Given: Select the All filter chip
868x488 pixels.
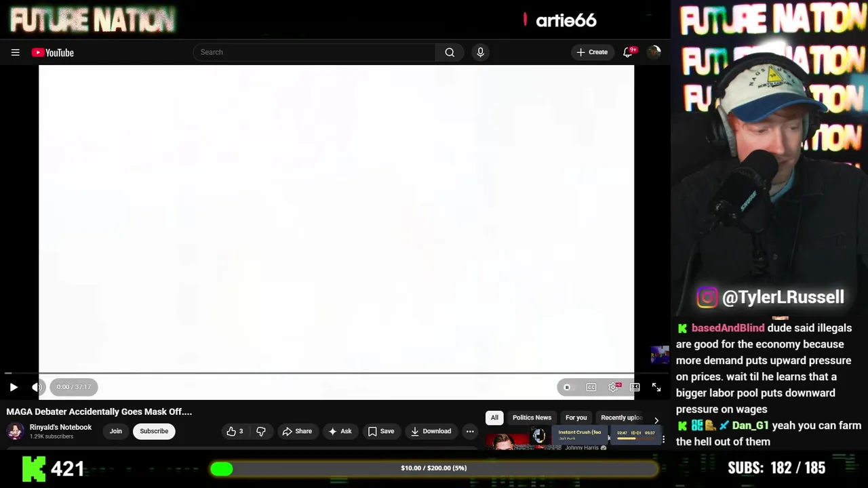Looking at the screenshot, I should (494, 418).
